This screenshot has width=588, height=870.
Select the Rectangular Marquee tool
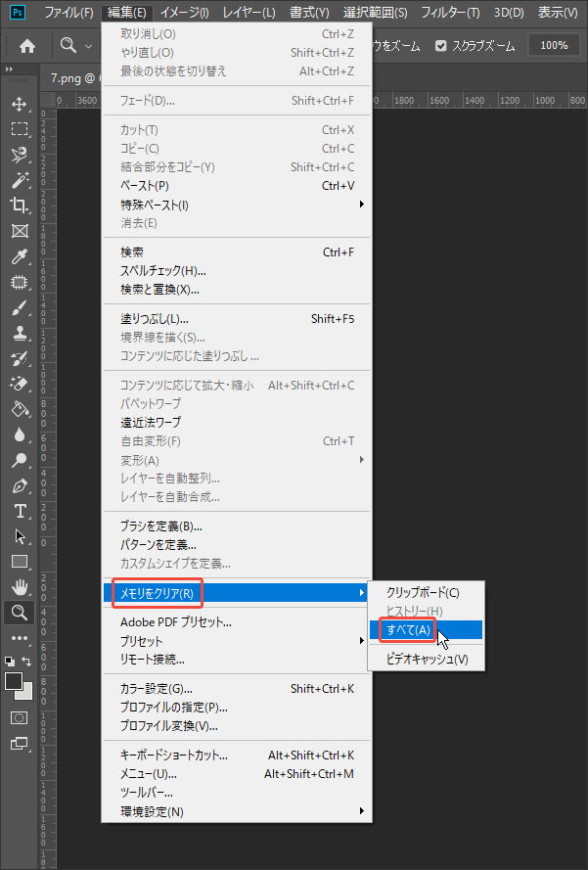coord(20,129)
